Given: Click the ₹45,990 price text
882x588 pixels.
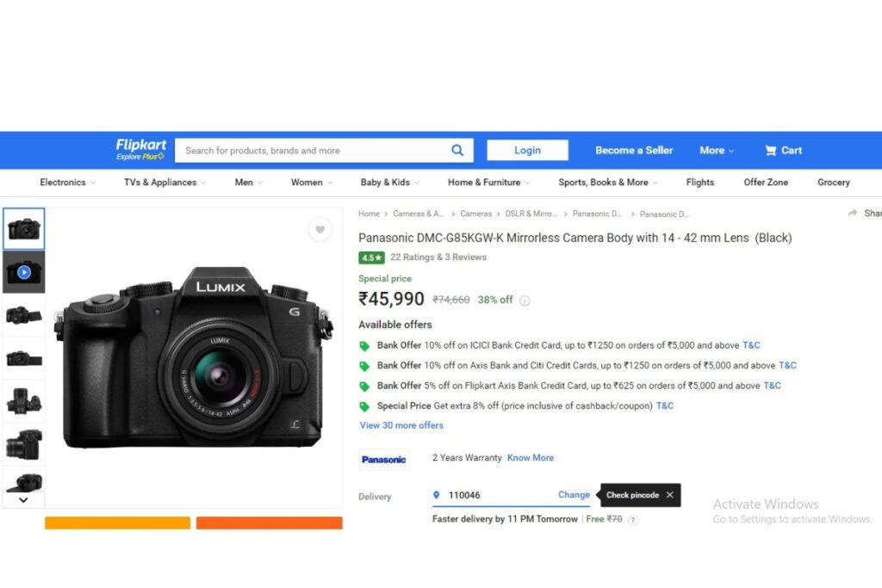Looking at the screenshot, I should (x=392, y=299).
